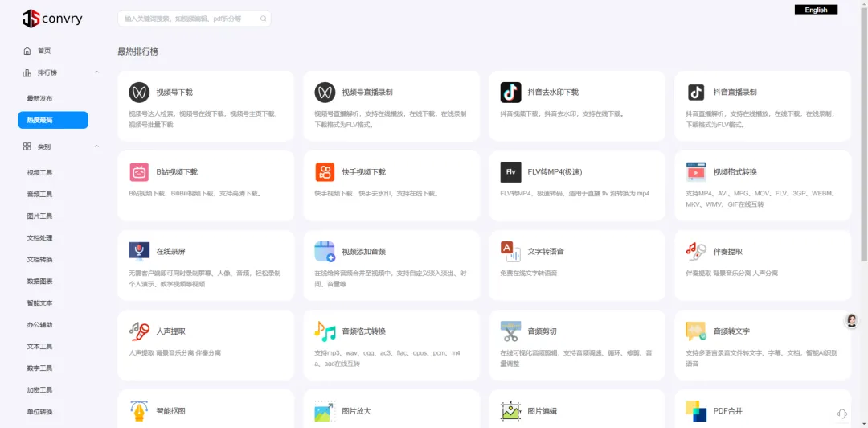Click the 视频格式转换 icon
Screen dimensions: 868x428
click(696, 172)
